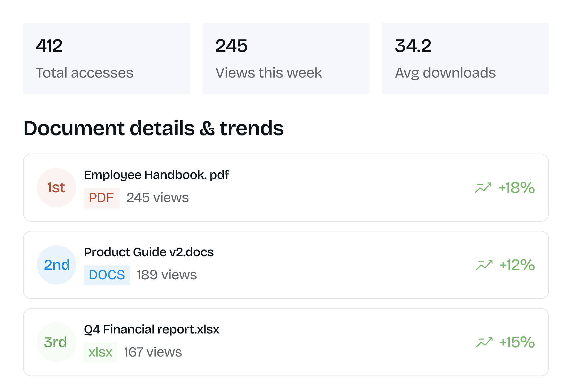Click the 2nd rank badge circle
This screenshot has width=572, height=392.
tap(57, 265)
